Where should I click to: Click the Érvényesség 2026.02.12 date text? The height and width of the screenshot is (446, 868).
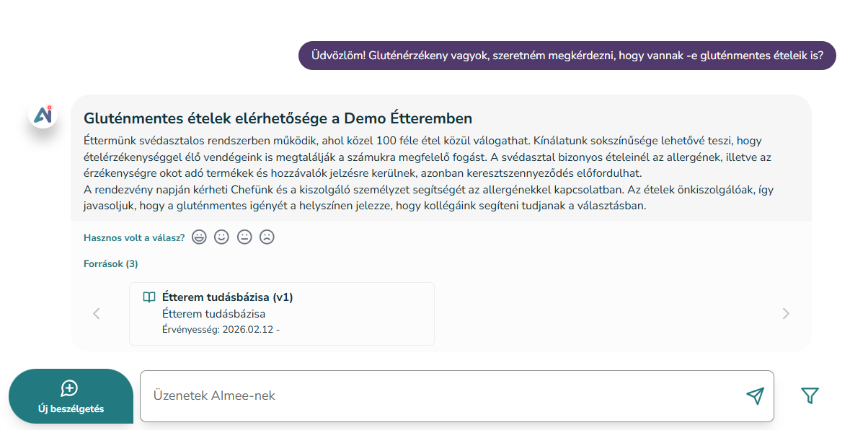(221, 330)
